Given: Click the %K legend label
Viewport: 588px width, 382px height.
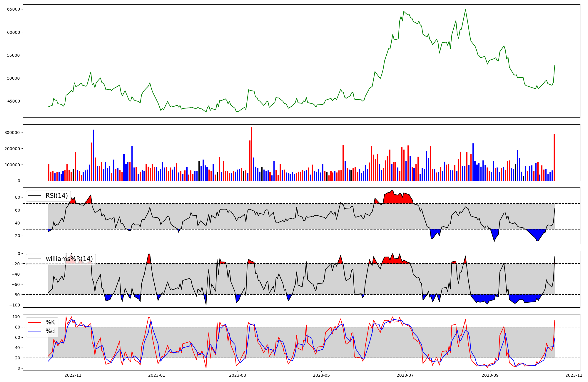Looking at the screenshot, I should click(x=50, y=322).
